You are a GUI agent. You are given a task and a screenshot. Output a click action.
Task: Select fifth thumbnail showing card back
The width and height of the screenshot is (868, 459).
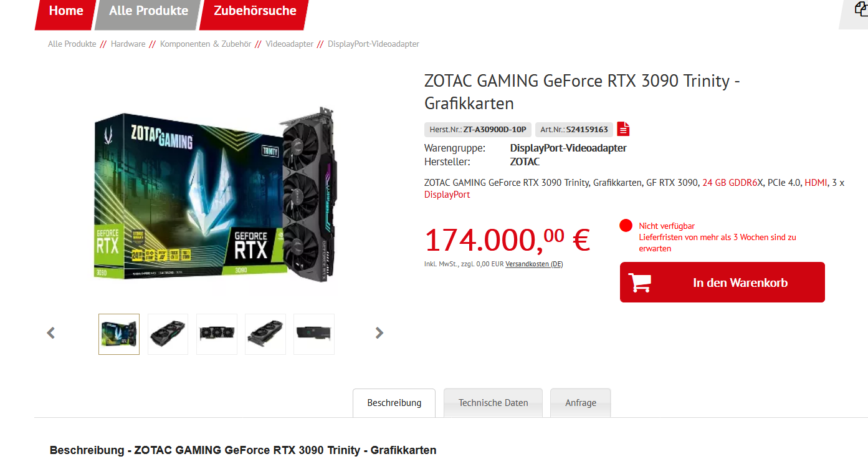[314, 334]
